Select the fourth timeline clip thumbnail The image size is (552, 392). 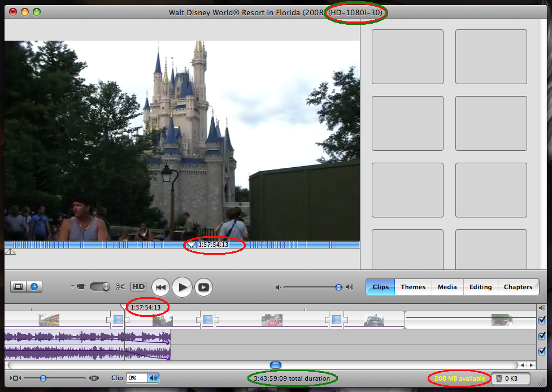pyautogui.click(x=373, y=320)
